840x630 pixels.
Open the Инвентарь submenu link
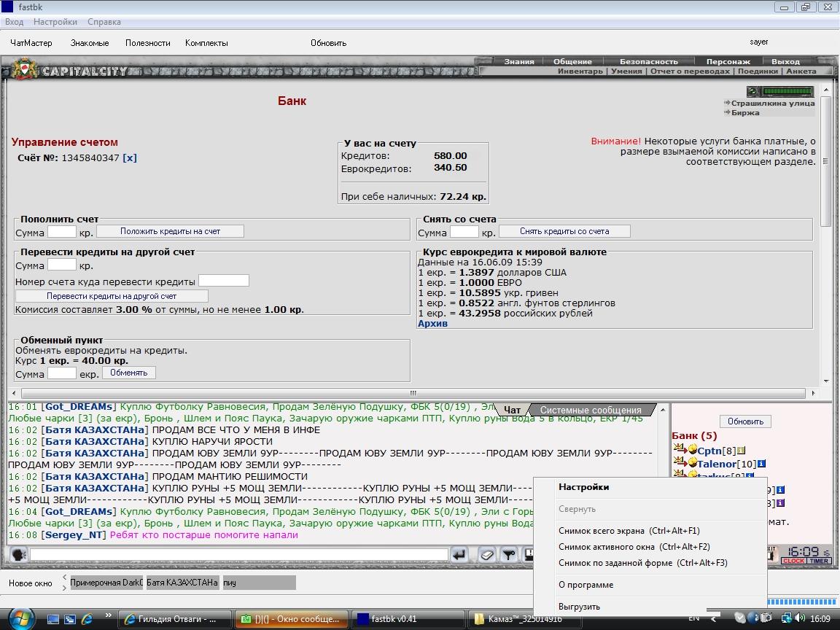(580, 71)
